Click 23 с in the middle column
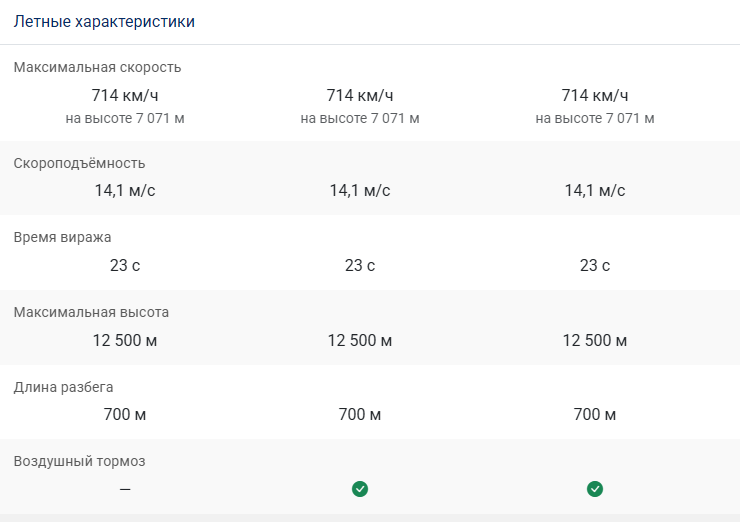The width and height of the screenshot is (740, 522). pos(360,266)
